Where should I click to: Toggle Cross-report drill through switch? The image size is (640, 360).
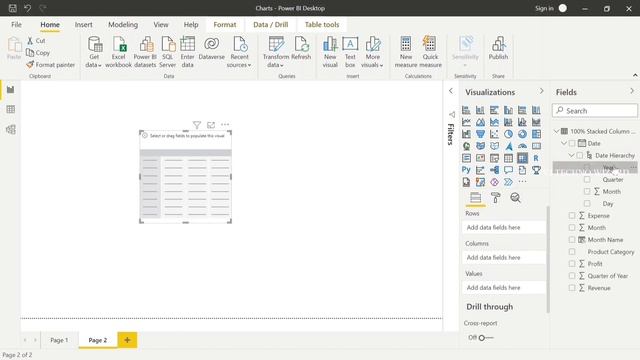tap(486, 338)
